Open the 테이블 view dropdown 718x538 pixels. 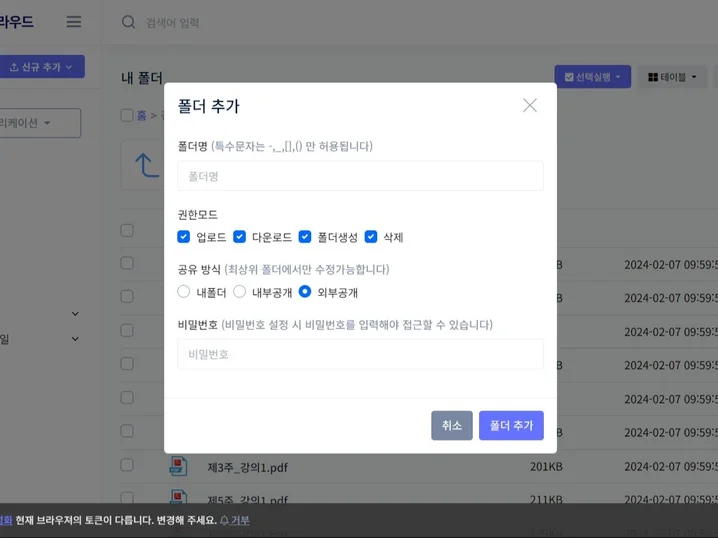[x=672, y=77]
